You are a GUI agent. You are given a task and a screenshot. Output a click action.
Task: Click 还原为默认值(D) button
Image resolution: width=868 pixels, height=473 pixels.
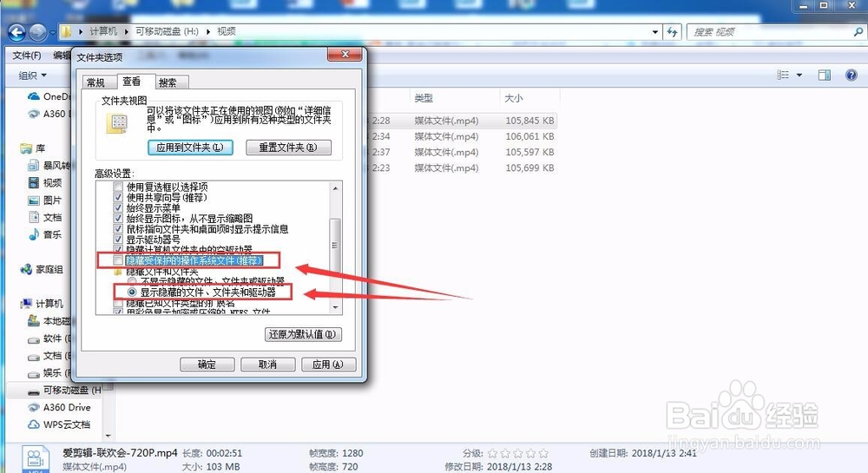pyautogui.click(x=303, y=334)
